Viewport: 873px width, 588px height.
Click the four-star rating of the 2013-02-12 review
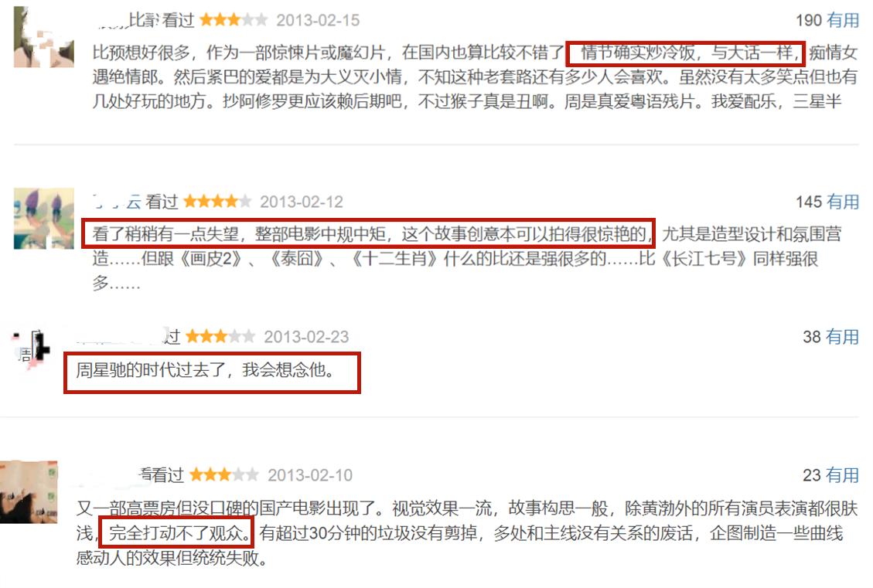click(217, 202)
